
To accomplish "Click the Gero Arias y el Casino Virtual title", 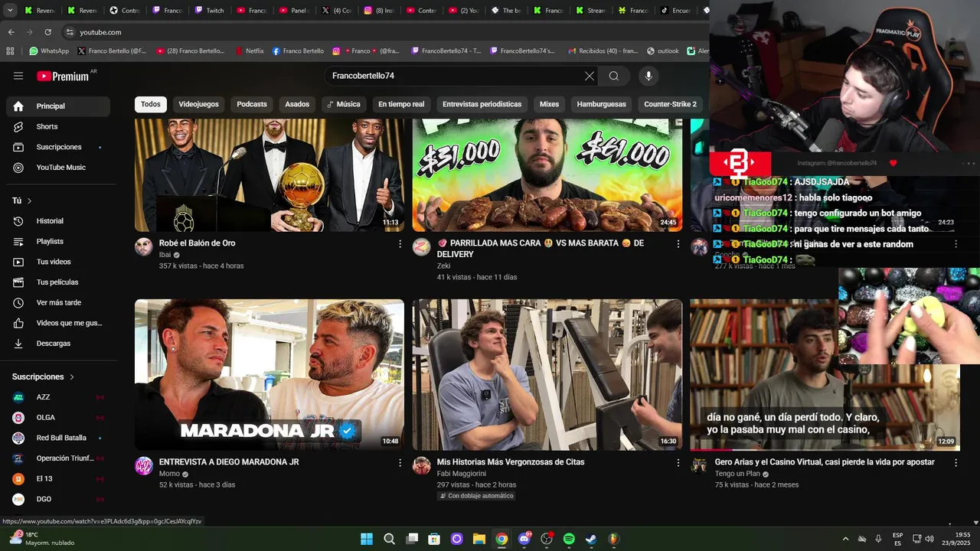I will click(x=825, y=462).
